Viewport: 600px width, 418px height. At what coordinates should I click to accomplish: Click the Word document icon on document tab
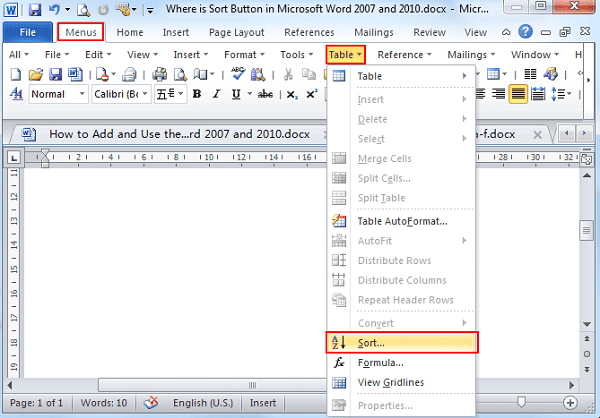[x=29, y=134]
